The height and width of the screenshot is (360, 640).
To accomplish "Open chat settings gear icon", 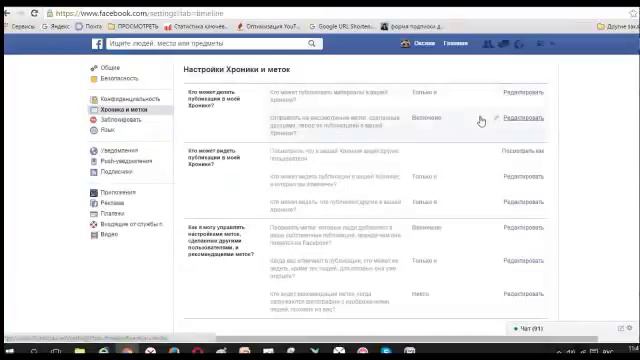I will 630,328.
